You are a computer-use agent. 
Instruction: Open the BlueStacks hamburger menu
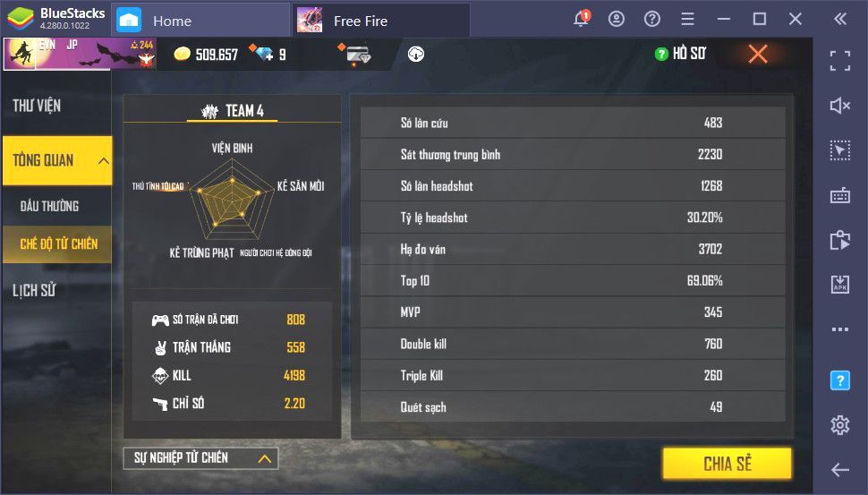(687, 20)
